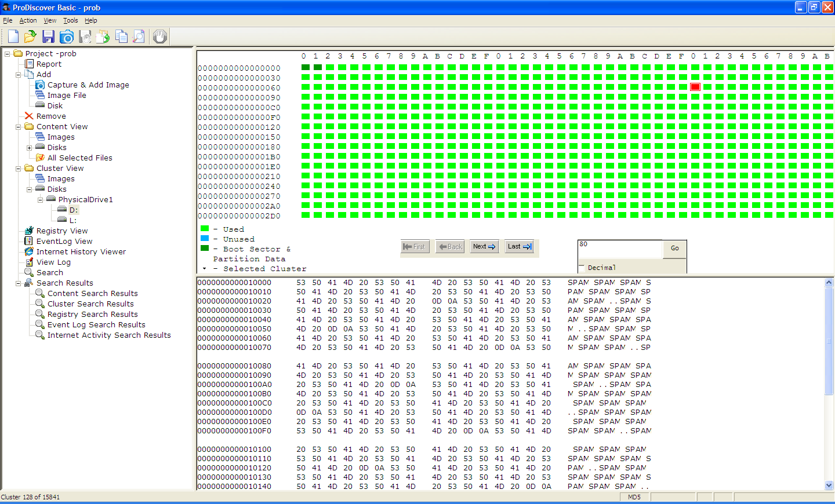Select Images under Content View
The height and width of the screenshot is (504, 835).
click(61, 137)
